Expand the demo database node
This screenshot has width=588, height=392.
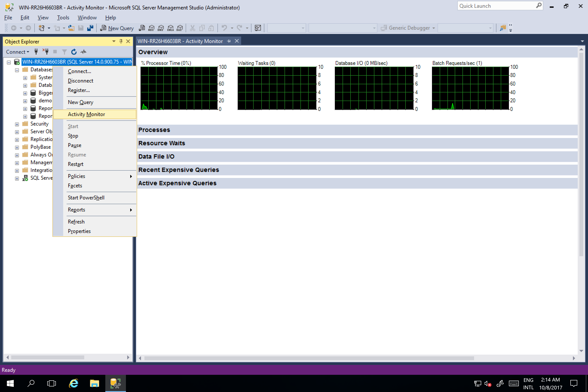[x=25, y=101]
